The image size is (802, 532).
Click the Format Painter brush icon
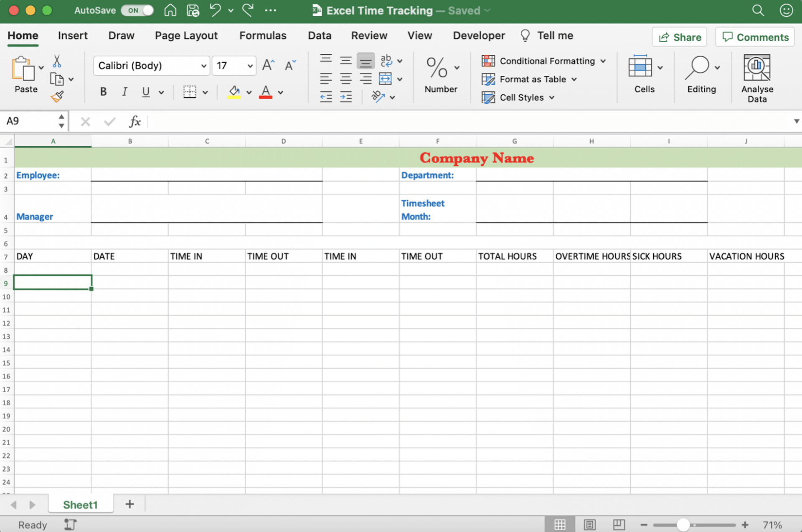pos(57,97)
